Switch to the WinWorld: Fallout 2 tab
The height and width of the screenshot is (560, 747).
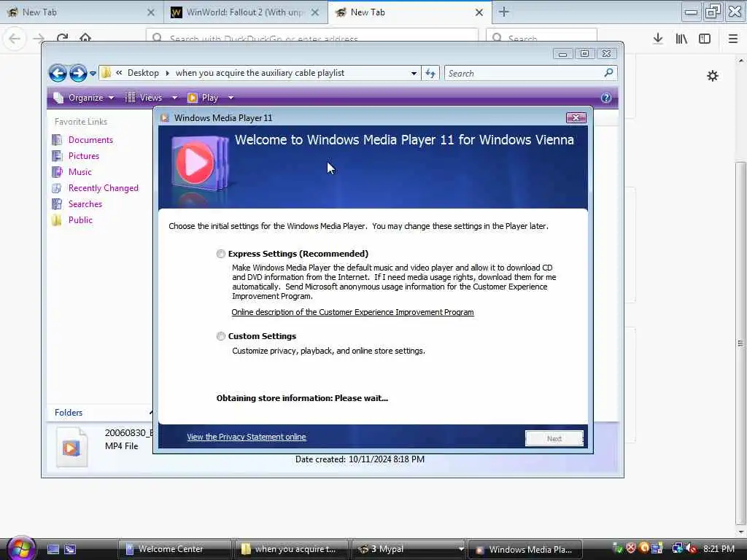(245, 12)
